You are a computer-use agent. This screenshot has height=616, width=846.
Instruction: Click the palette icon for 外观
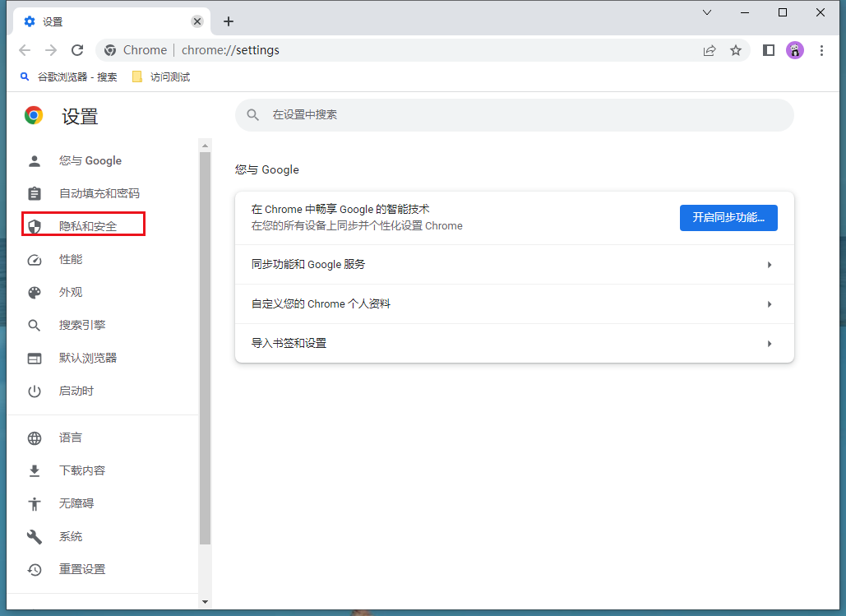[35, 293]
